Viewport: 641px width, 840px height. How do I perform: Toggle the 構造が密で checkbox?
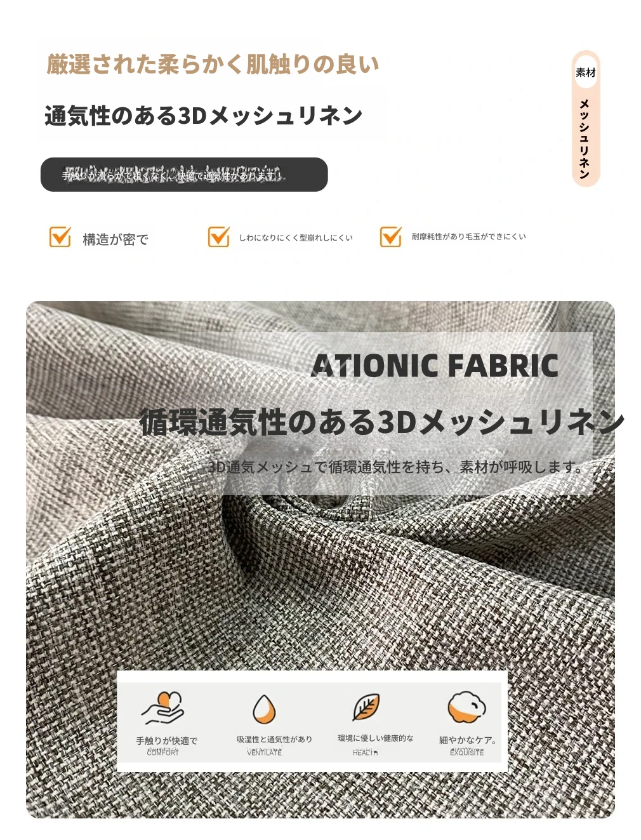pos(60,237)
